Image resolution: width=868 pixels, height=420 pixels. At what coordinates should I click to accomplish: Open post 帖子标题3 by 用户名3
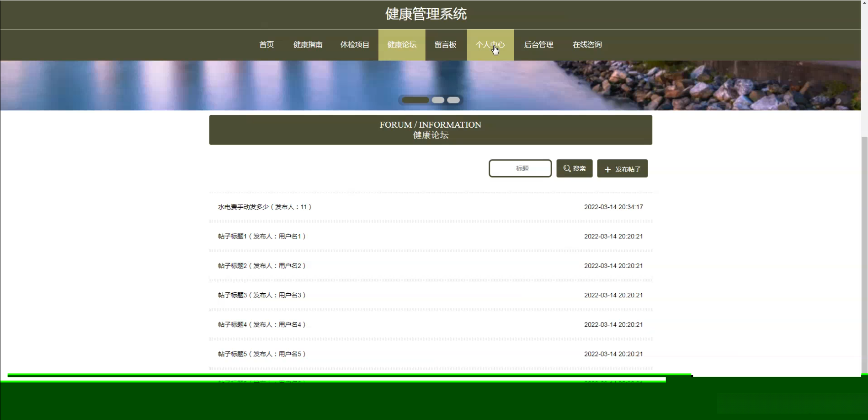[431, 295]
